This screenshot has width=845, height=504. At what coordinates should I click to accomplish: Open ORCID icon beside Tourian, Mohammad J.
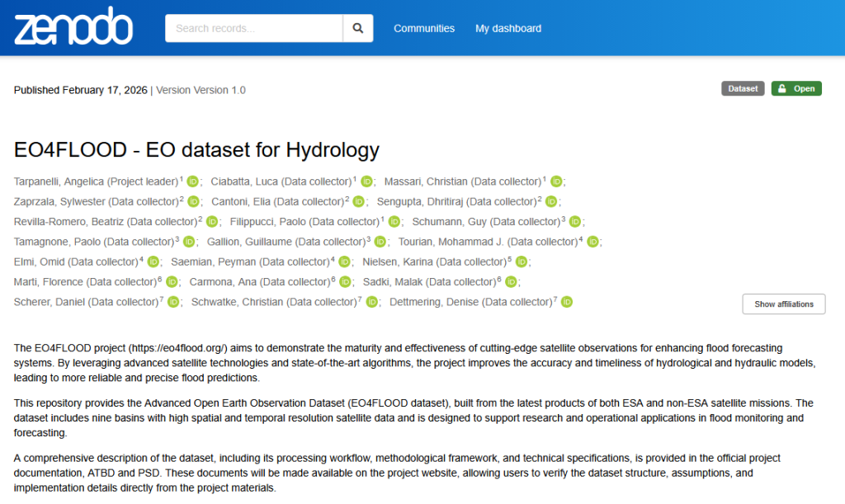click(x=592, y=242)
